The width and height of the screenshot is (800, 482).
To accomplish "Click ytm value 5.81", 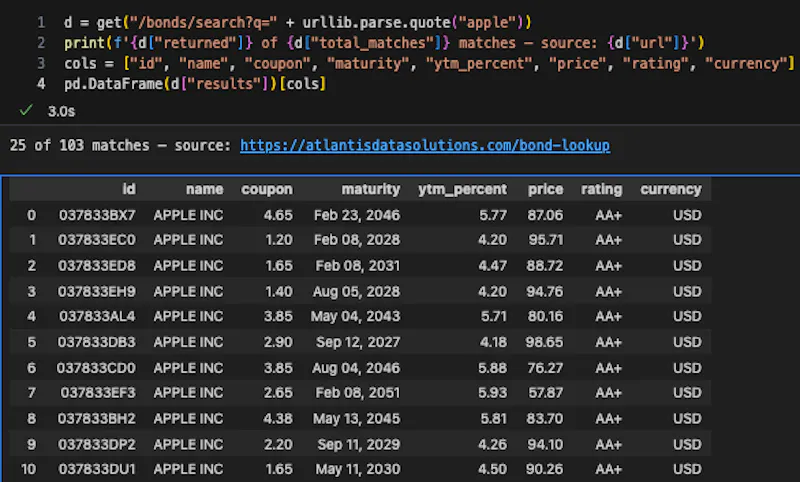I will [494, 419].
